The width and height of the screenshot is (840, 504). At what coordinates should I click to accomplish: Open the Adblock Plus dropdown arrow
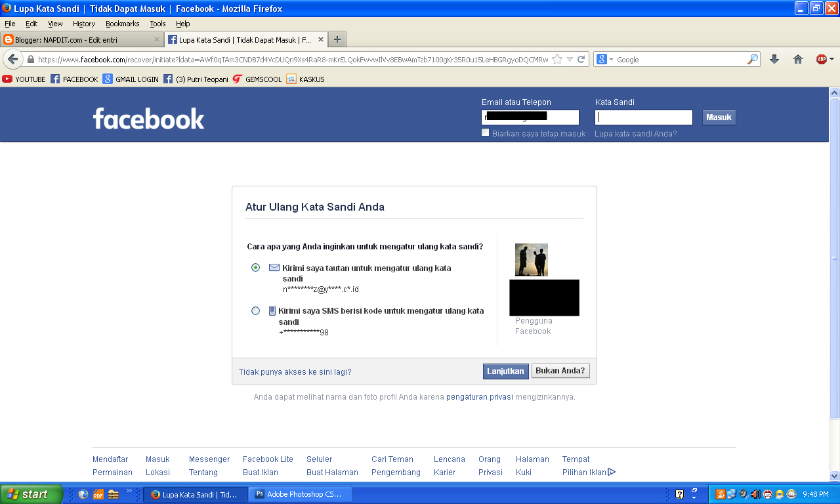point(832,60)
